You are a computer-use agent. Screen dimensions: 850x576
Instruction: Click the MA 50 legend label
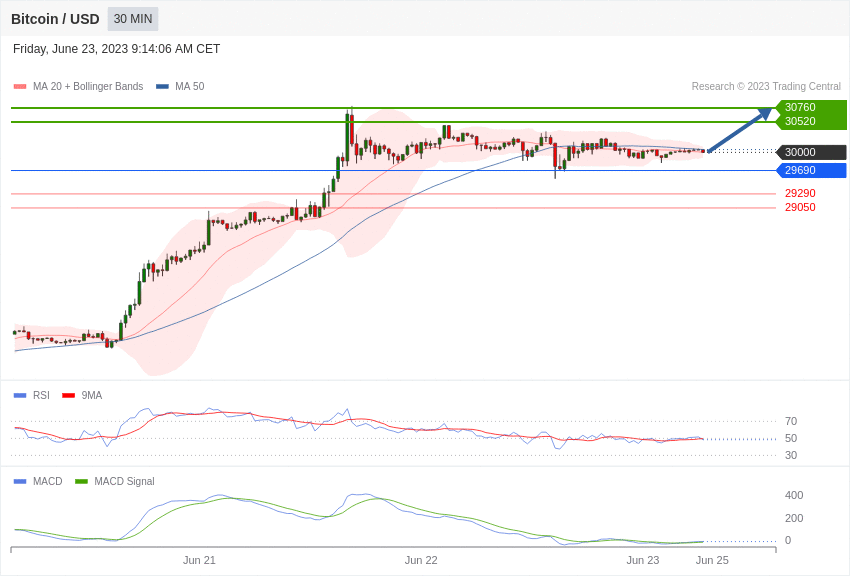tap(190, 86)
